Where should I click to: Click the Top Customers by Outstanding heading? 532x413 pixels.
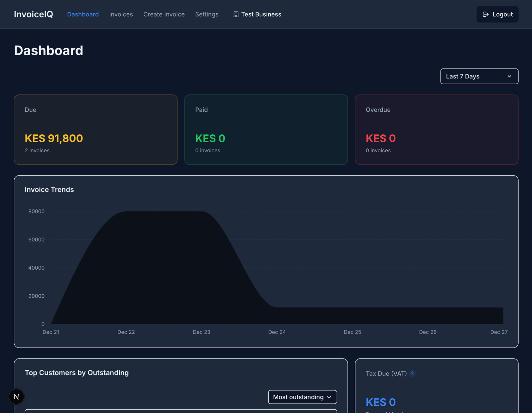(77, 373)
